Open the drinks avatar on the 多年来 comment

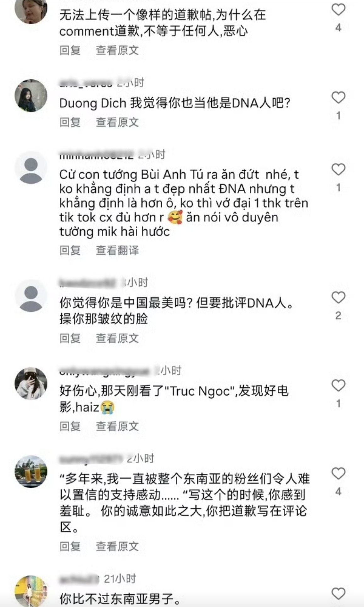(31, 471)
